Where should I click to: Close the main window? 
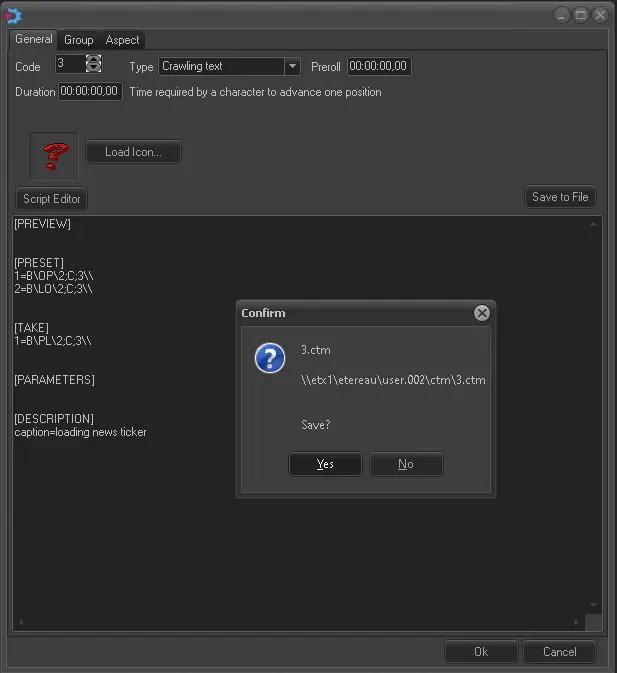point(600,15)
